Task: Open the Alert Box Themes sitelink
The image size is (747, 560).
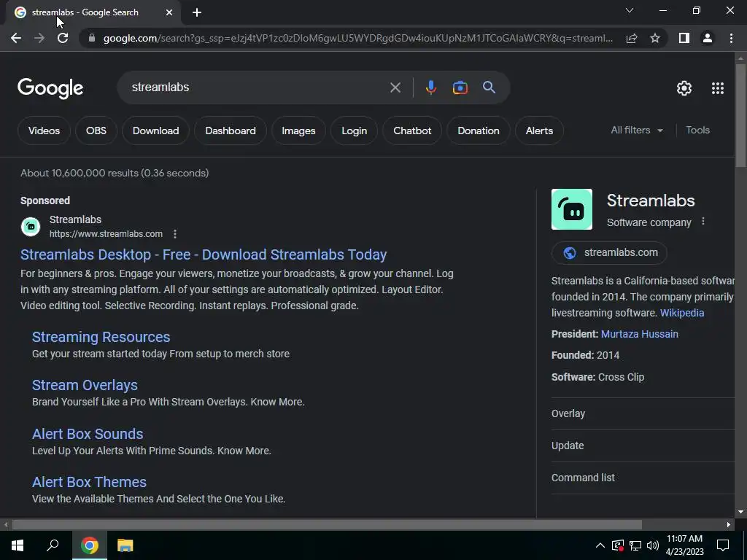Action: 89,482
